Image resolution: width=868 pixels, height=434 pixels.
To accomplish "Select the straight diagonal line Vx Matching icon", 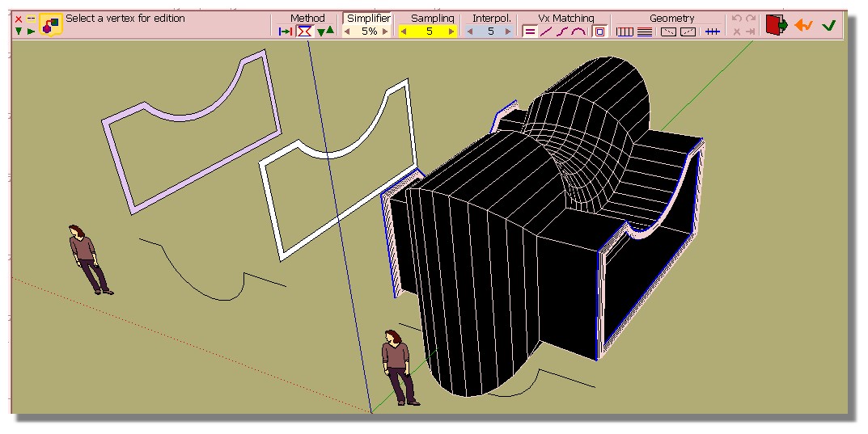I will (x=546, y=32).
